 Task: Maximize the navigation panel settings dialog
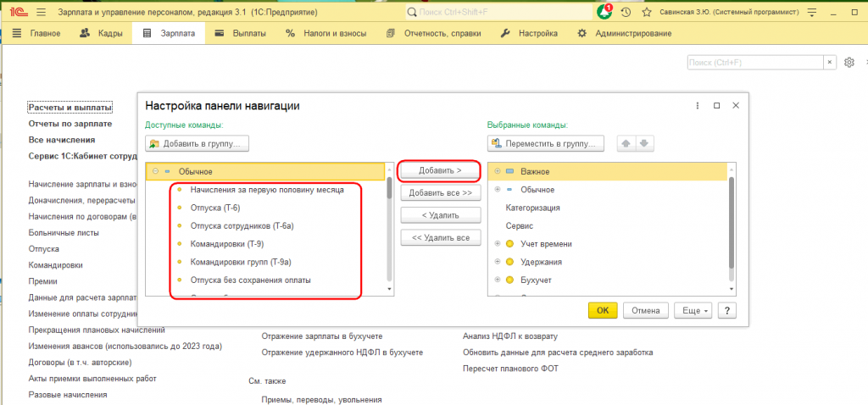click(717, 106)
